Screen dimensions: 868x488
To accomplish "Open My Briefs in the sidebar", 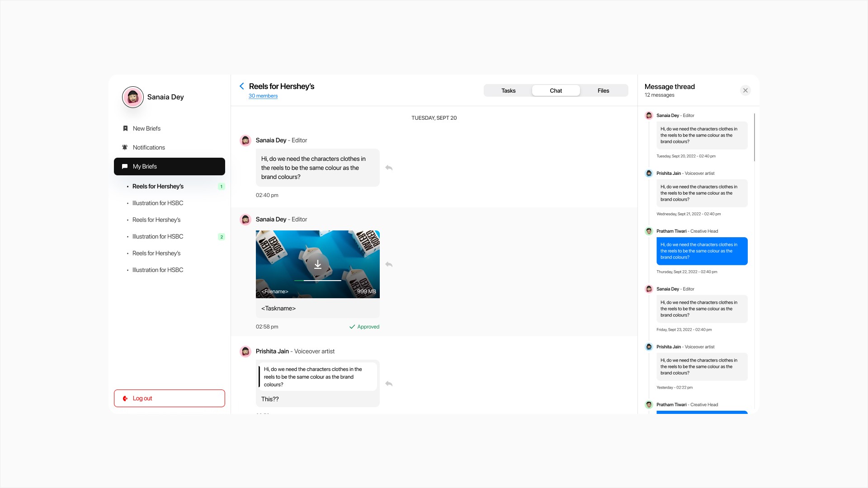I will pos(170,166).
